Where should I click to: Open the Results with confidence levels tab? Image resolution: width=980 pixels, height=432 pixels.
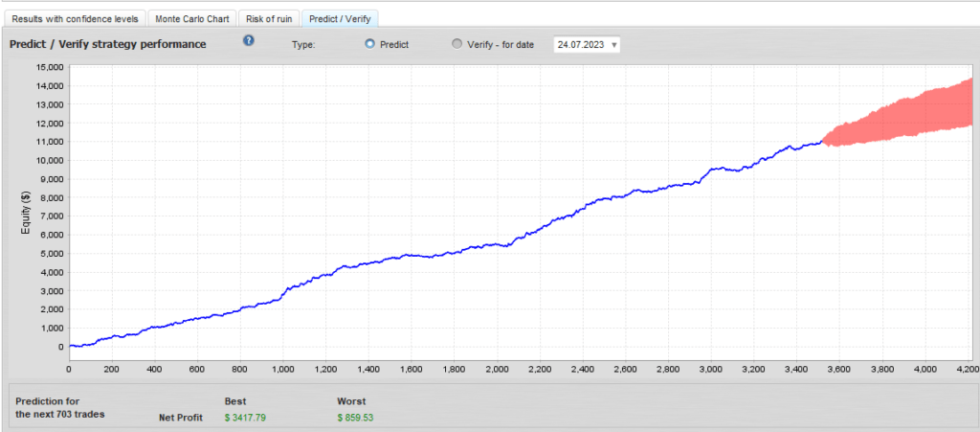[x=75, y=19]
